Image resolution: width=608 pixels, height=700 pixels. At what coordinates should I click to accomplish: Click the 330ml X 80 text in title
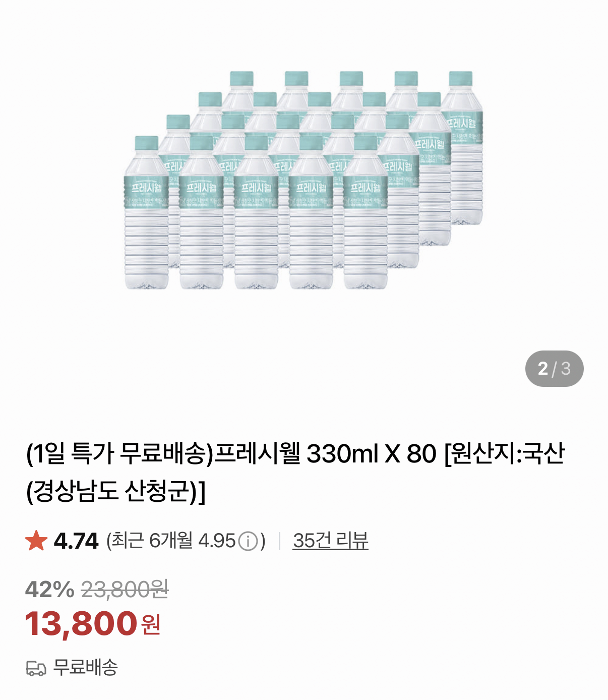371,453
